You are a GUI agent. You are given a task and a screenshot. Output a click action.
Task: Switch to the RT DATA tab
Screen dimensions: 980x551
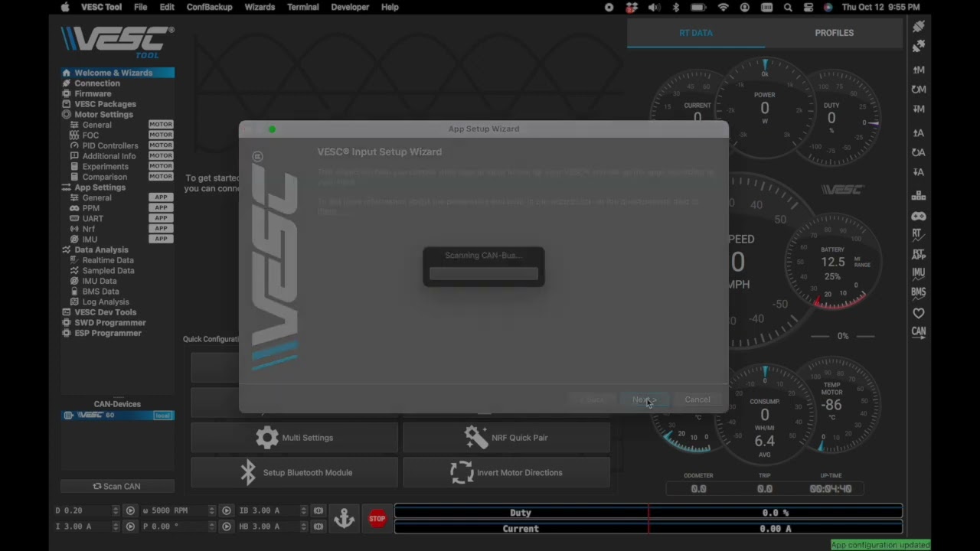(x=696, y=33)
